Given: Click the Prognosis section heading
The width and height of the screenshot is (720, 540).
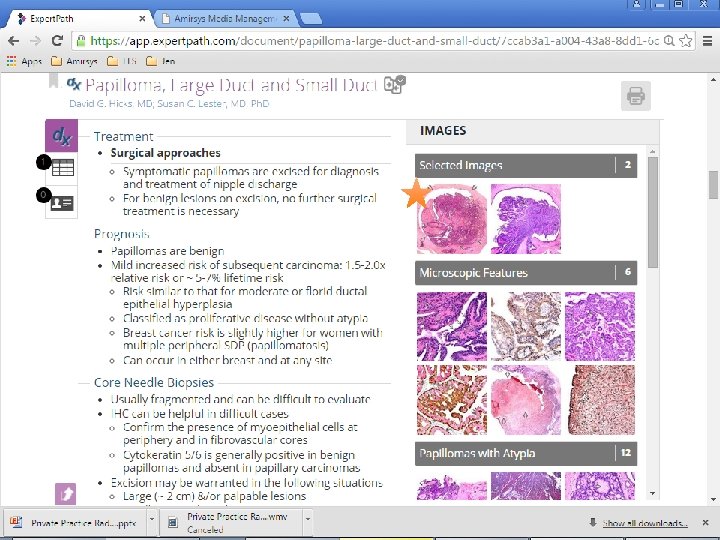Looking at the screenshot, I should click(x=122, y=234).
